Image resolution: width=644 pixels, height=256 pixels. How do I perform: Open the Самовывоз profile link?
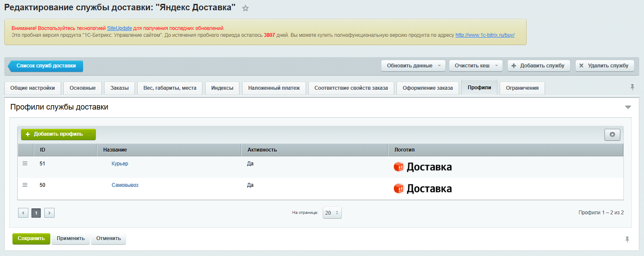(x=125, y=185)
